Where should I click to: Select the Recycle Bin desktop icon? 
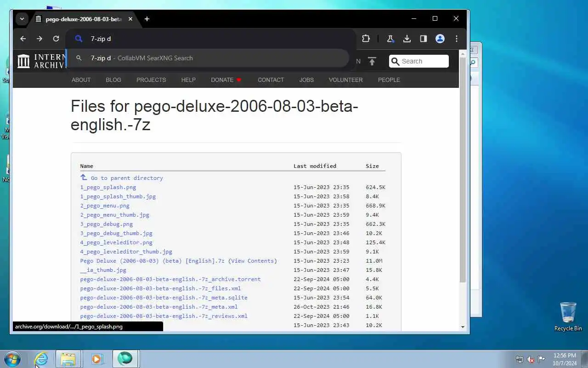click(568, 316)
